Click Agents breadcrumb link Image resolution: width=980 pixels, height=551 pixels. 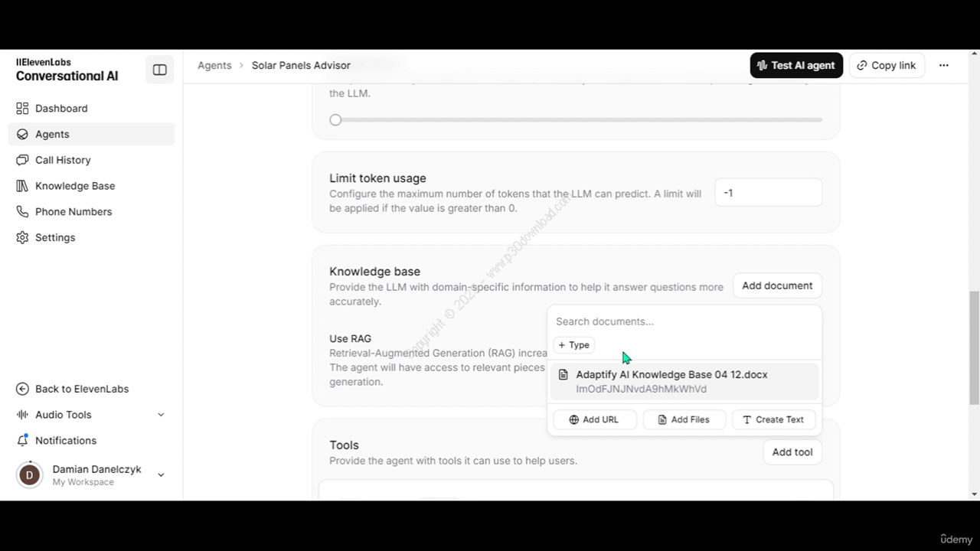pyautogui.click(x=214, y=65)
